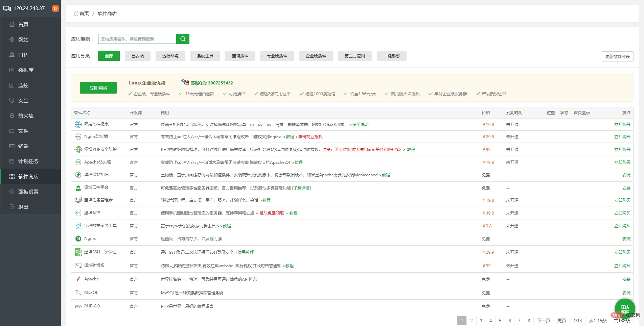644x326 pixels.
Task: Click the 网站监控报表 row icon
Action: [x=78, y=124]
